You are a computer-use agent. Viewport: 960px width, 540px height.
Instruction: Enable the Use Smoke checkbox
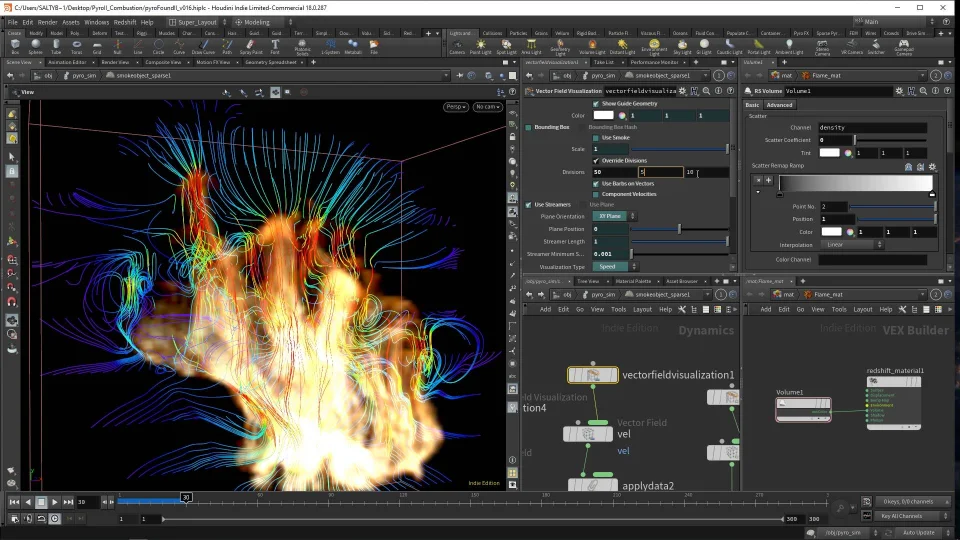597,138
